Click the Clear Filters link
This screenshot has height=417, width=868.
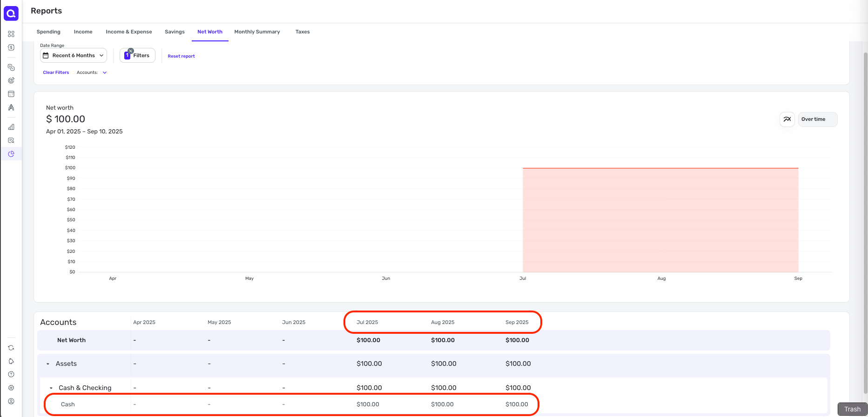[56, 73]
